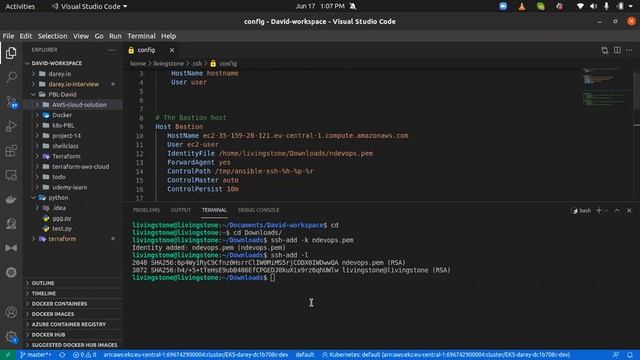The height and width of the screenshot is (360, 640).
Task: Switch to the OUTPUT panel tab
Action: tap(180, 210)
